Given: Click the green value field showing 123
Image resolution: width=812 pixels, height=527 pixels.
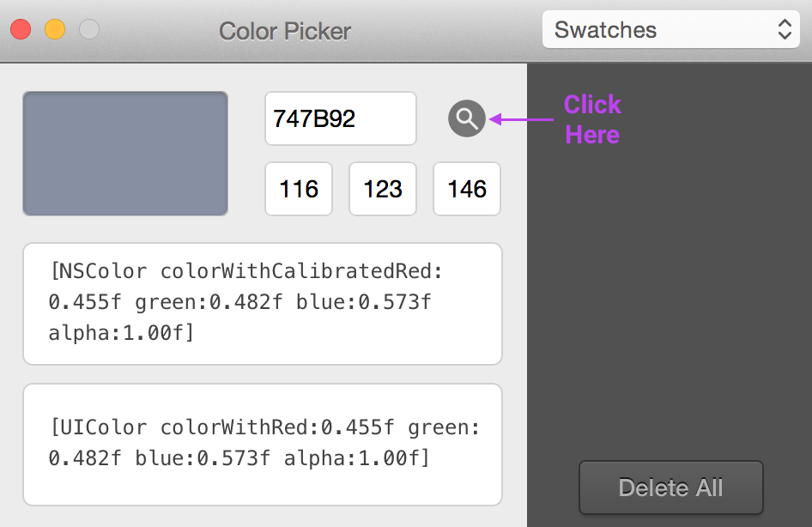Looking at the screenshot, I should (x=382, y=189).
